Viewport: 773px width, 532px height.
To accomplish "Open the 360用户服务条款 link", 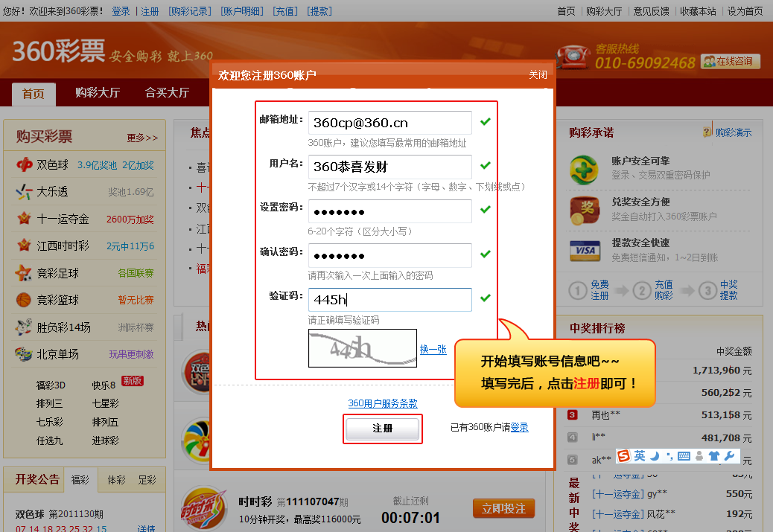I will click(x=383, y=403).
